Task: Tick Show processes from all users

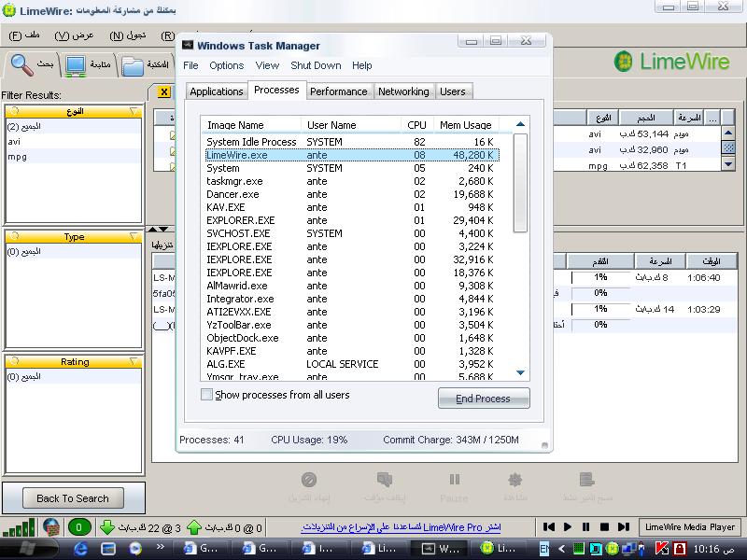Action: [206, 394]
